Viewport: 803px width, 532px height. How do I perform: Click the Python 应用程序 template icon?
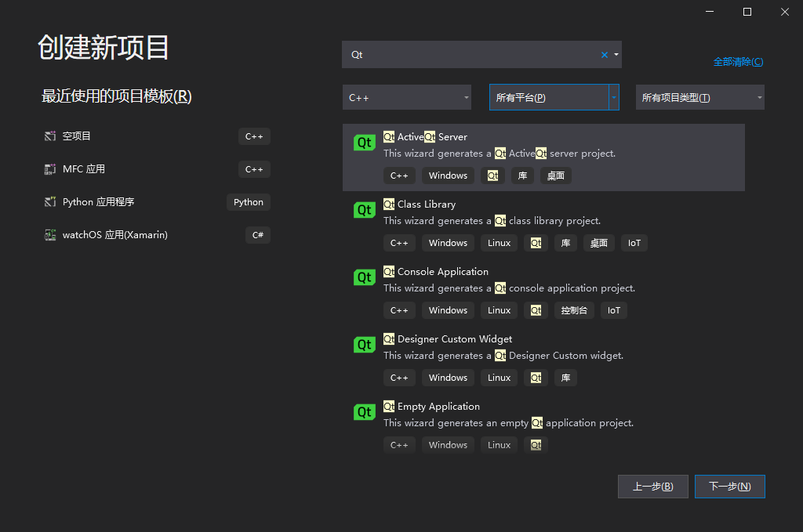[x=49, y=202]
